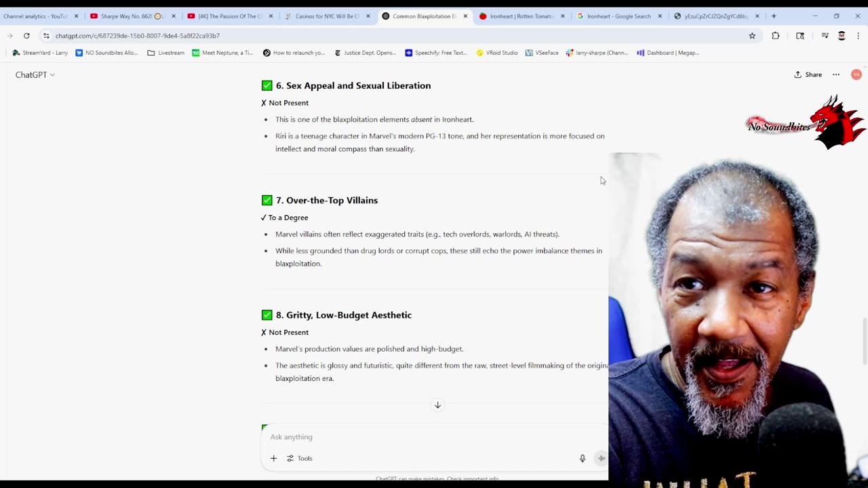The height and width of the screenshot is (488, 868).
Task: Open the Speechify: Free Text... bookmark
Action: (436, 53)
